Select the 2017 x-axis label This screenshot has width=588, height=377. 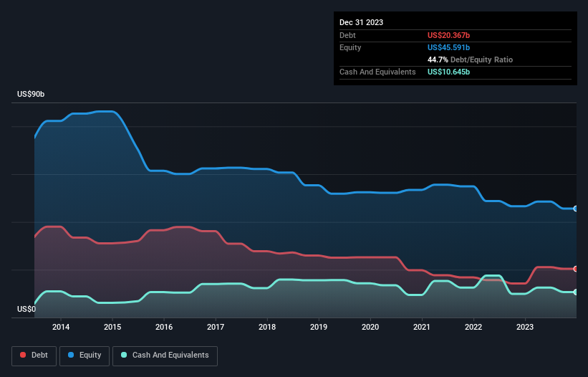pyautogui.click(x=216, y=327)
